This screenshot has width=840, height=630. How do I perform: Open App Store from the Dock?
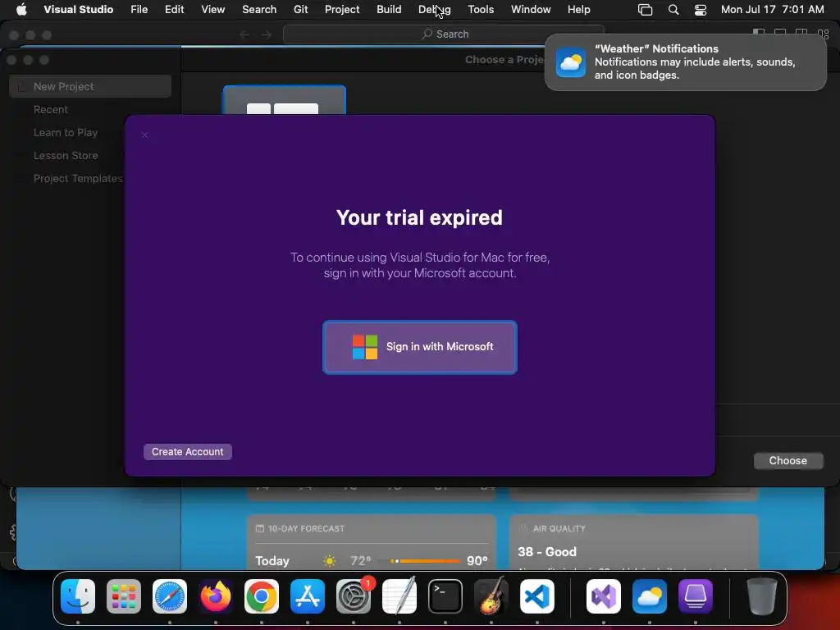tap(308, 596)
